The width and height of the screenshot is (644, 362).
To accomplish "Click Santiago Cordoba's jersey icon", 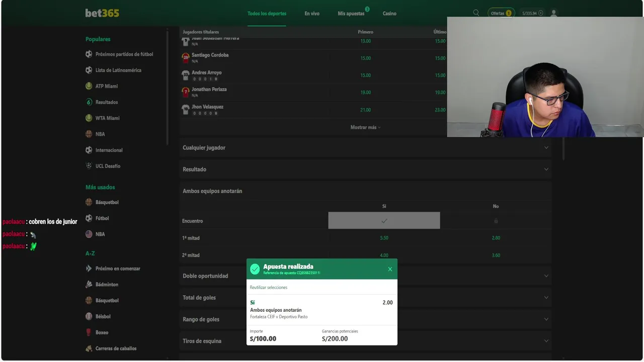I will pyautogui.click(x=186, y=58).
